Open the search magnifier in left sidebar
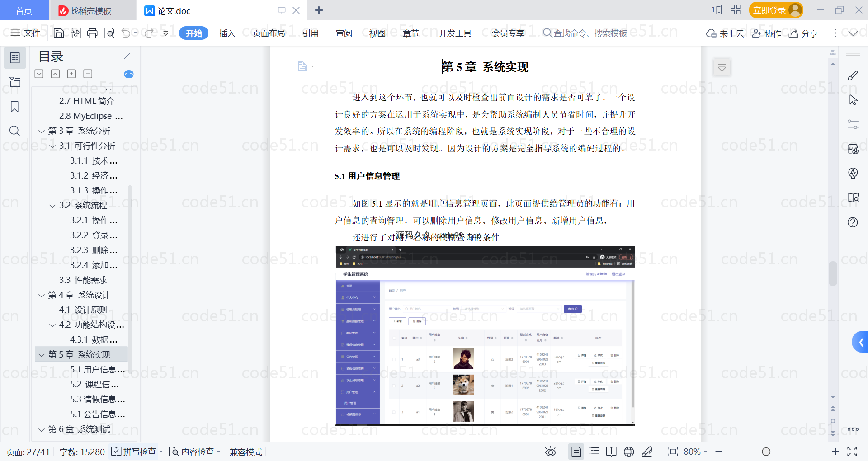Viewport: 868px width, 461px height. coord(15,131)
